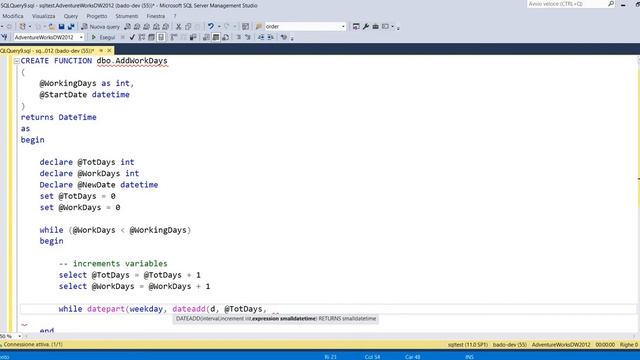Click the Change Connection icon left of database box
The image size is (640, 360).
(x=4, y=37)
